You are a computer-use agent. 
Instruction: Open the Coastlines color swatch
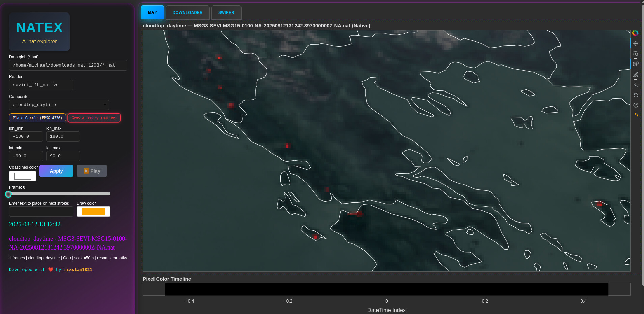[23, 176]
